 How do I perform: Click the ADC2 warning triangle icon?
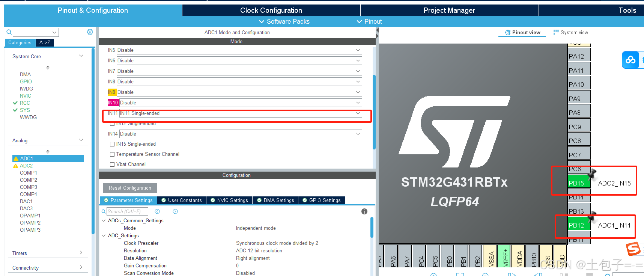(x=16, y=166)
